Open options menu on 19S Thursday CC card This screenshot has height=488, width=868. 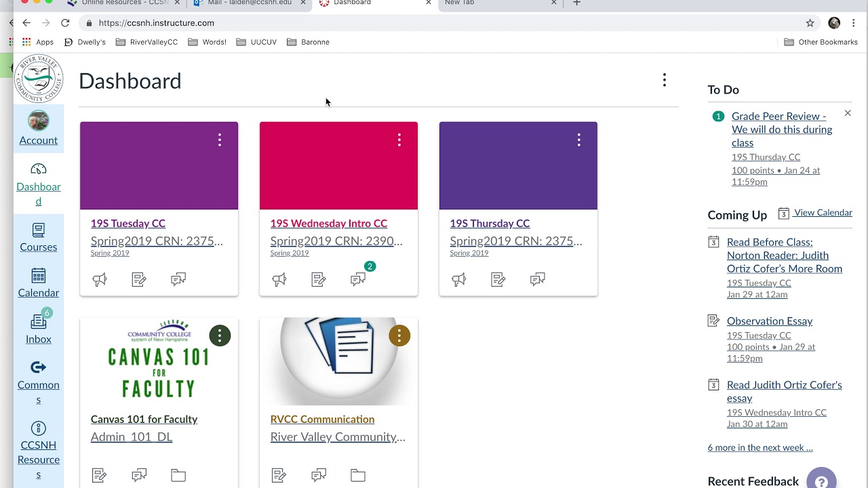(x=579, y=140)
